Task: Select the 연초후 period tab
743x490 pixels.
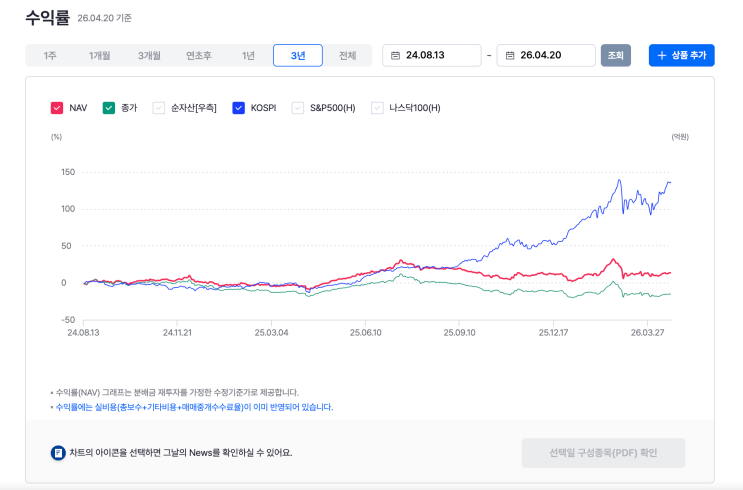Action: click(x=199, y=55)
